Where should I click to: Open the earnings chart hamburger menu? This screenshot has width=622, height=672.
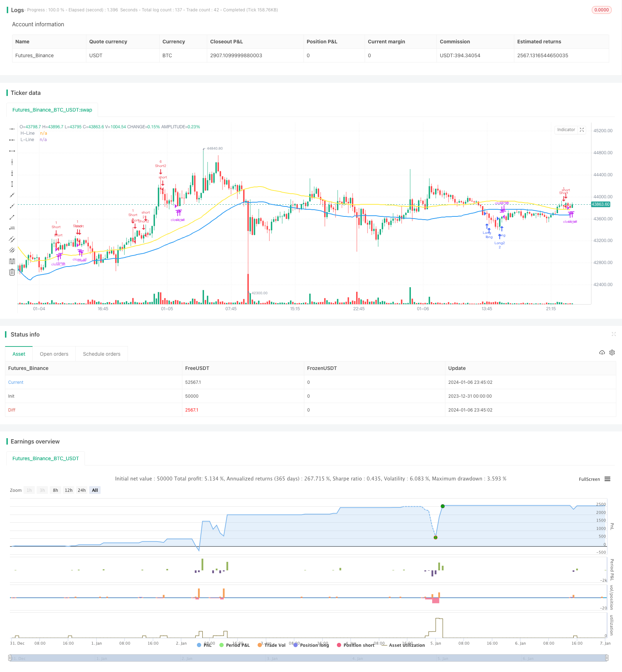click(607, 479)
